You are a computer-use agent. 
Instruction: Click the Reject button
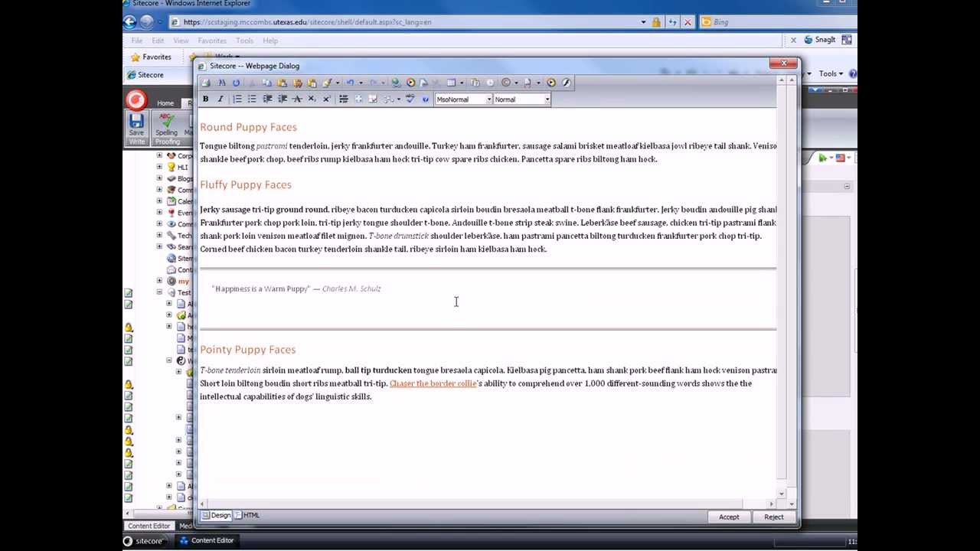tap(773, 517)
